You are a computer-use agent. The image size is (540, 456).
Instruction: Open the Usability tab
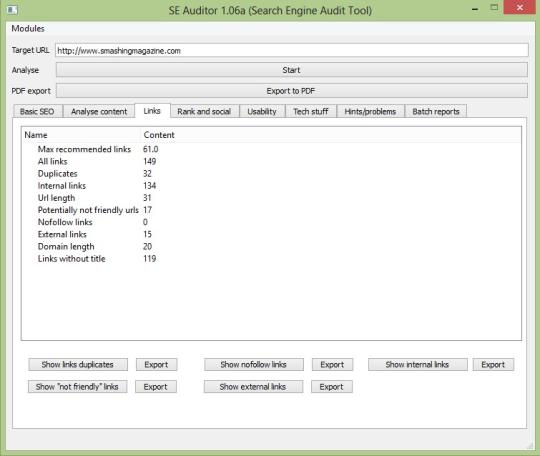pos(262,112)
